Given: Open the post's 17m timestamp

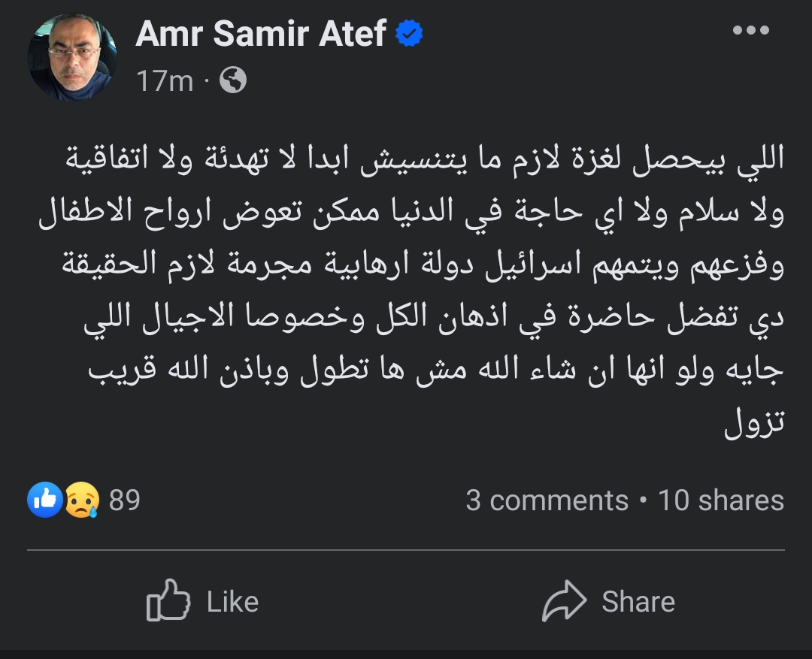Looking at the screenshot, I should pos(165,80).
